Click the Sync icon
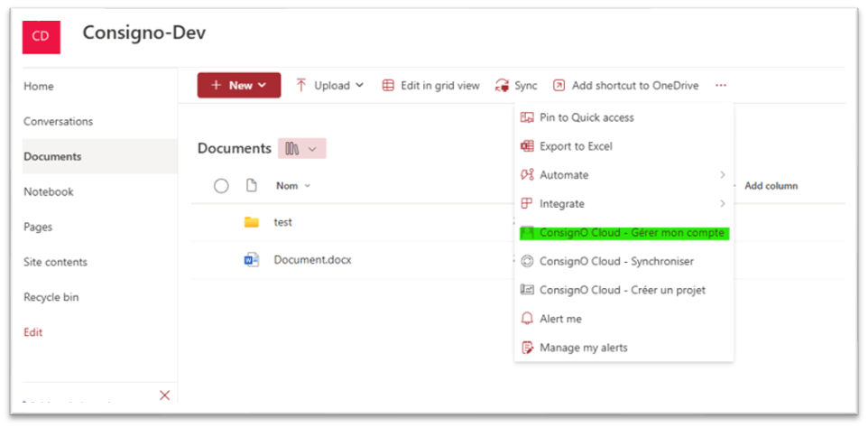Viewport: 868px width, 428px height. 503,85
